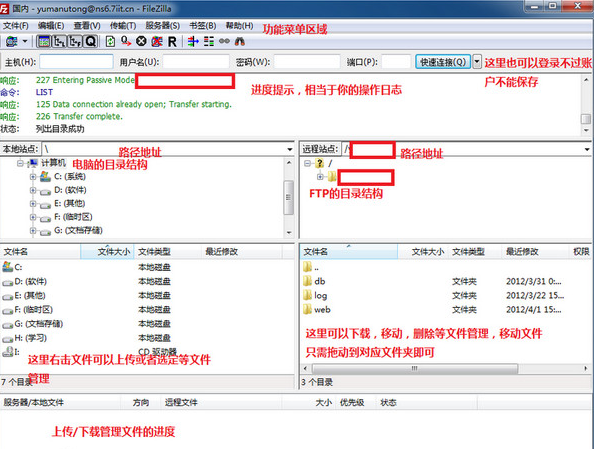Select G: (文档存储) drive icon in file list
The width and height of the screenshot is (594, 449).
click(8, 325)
